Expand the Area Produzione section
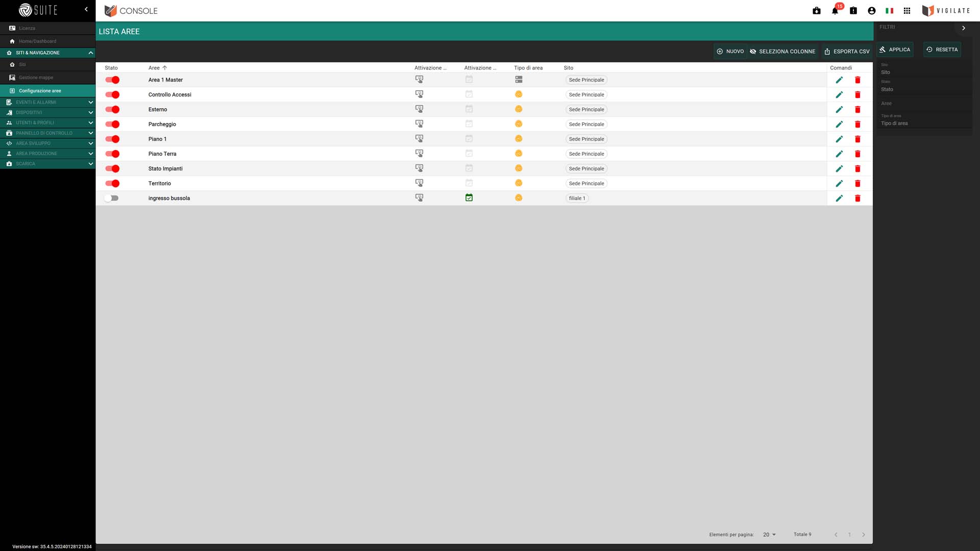 tap(47, 154)
